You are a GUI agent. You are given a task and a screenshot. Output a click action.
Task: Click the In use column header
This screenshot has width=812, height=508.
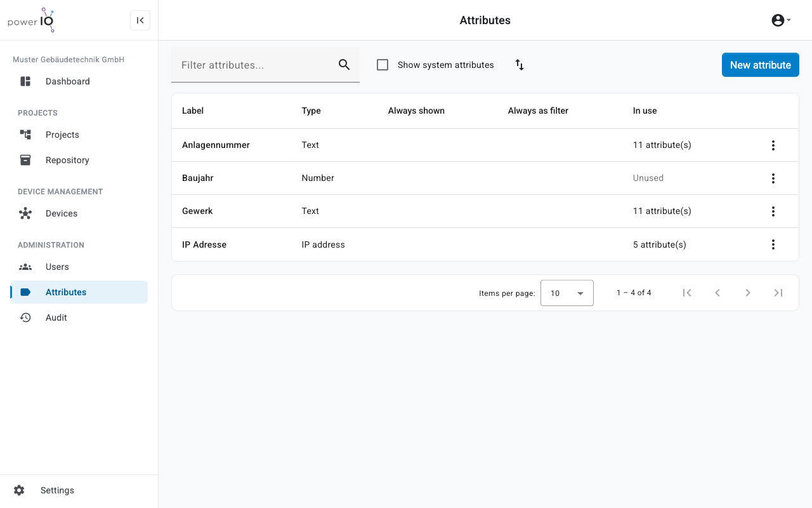click(x=645, y=110)
